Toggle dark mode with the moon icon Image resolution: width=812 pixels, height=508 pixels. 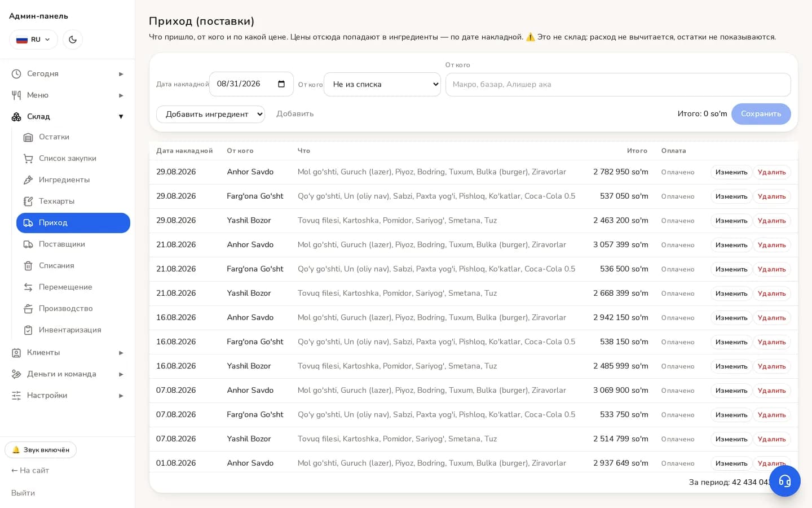[x=73, y=40]
